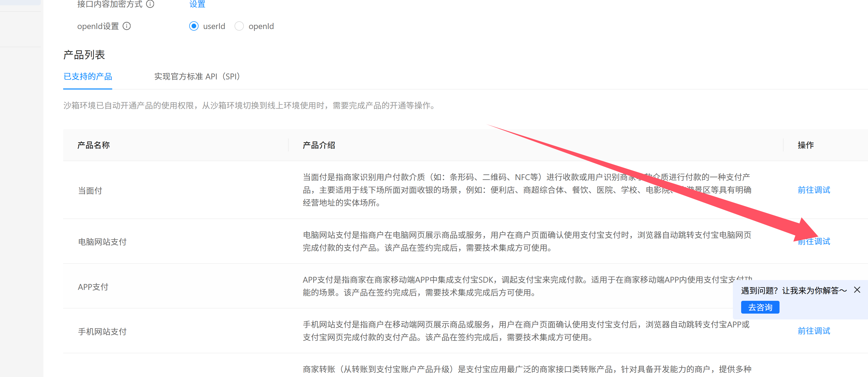The height and width of the screenshot is (377, 868).
Task: Click the 操作 column header
Action: pyautogui.click(x=806, y=145)
